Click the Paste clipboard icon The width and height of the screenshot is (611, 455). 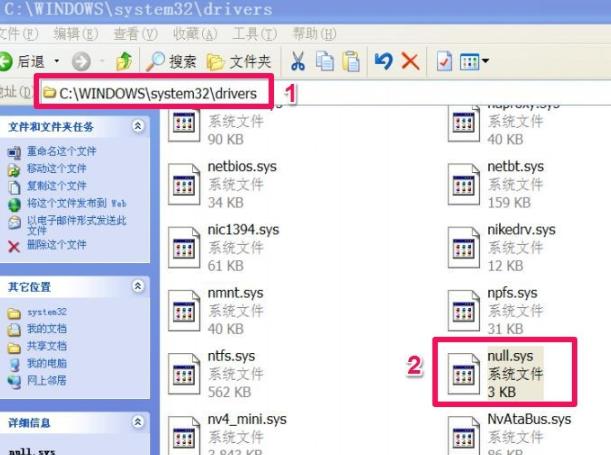pyautogui.click(x=350, y=61)
